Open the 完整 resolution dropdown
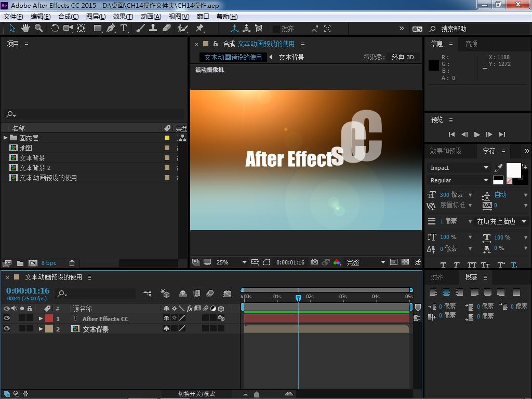This screenshot has width=532, height=399. (x=366, y=262)
